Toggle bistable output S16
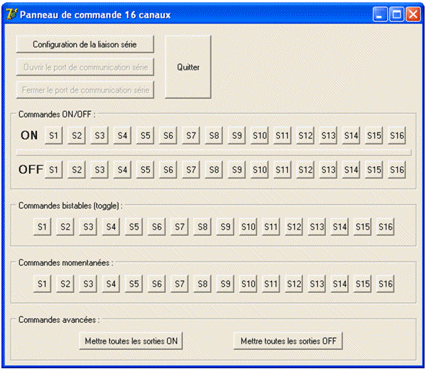The width and height of the screenshot is (427, 369). (x=385, y=227)
